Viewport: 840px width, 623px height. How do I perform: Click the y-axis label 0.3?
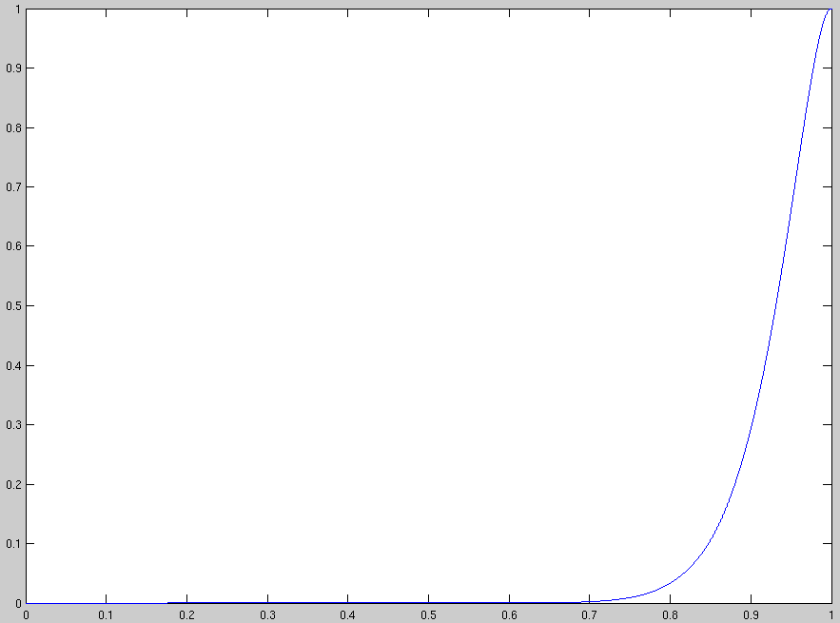[13, 425]
